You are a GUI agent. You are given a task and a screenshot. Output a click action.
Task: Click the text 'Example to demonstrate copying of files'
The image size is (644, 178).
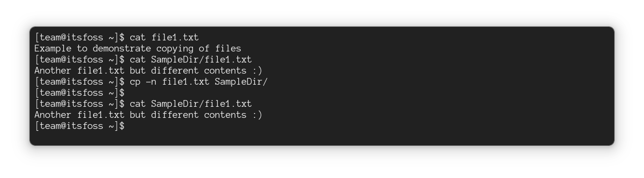click(x=137, y=49)
